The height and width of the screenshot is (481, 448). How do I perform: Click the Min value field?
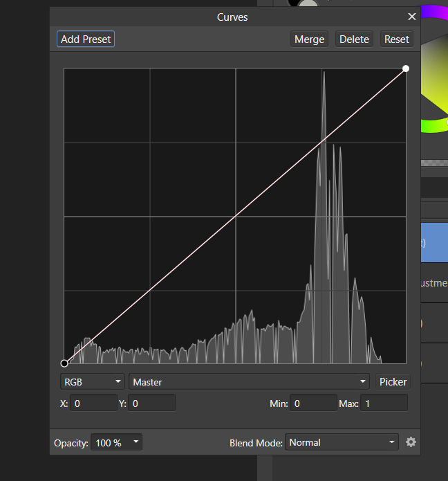[313, 403]
